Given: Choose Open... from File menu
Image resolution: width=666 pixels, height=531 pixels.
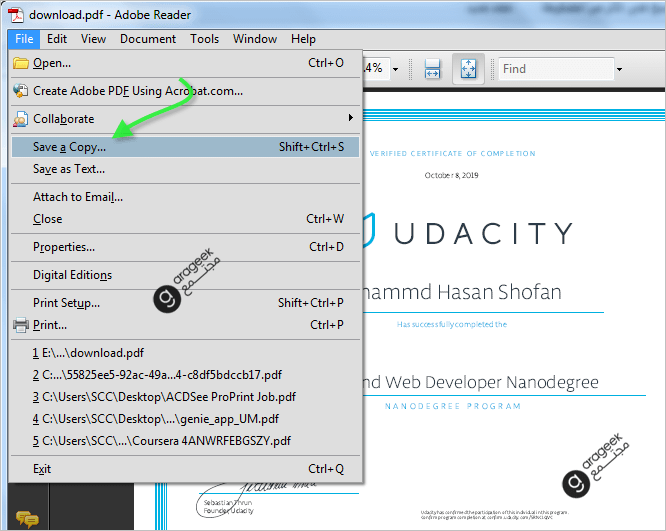Looking at the screenshot, I should (186, 63).
